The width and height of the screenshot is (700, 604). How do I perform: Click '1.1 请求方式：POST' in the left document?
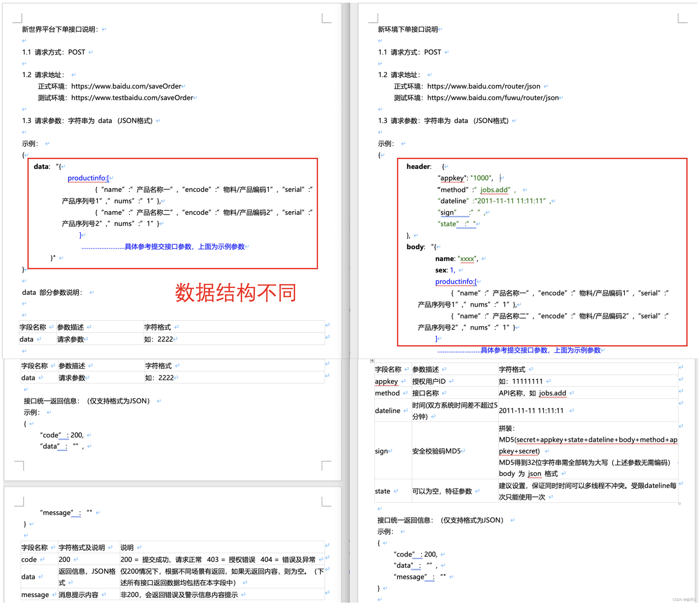pos(54,52)
